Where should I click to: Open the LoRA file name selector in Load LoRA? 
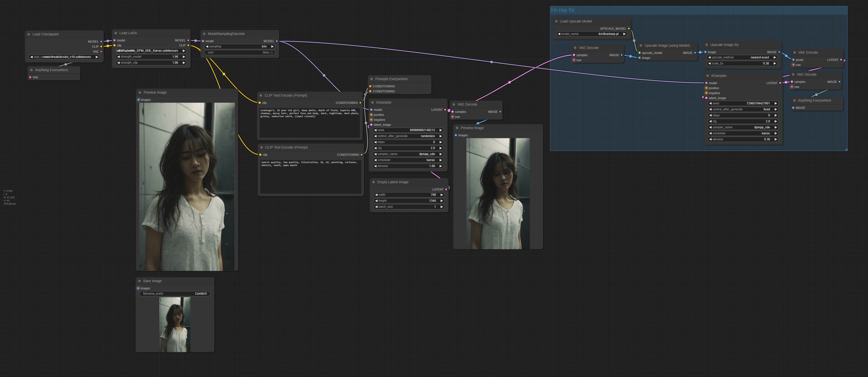pos(151,51)
